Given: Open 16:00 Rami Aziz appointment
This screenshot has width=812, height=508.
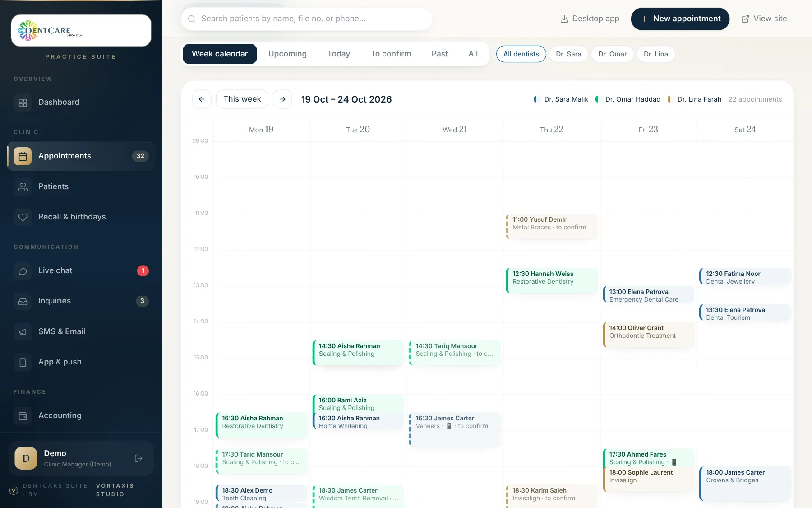Looking at the screenshot, I should click(x=358, y=404).
